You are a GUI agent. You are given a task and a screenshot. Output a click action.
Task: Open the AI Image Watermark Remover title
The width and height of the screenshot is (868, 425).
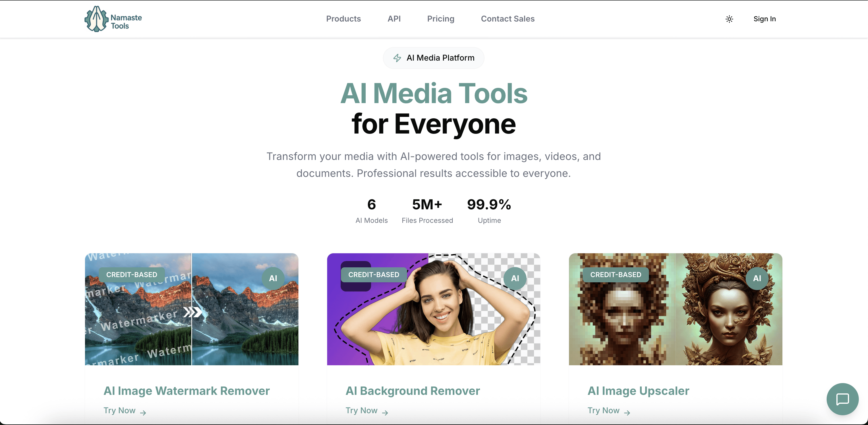coord(186,391)
